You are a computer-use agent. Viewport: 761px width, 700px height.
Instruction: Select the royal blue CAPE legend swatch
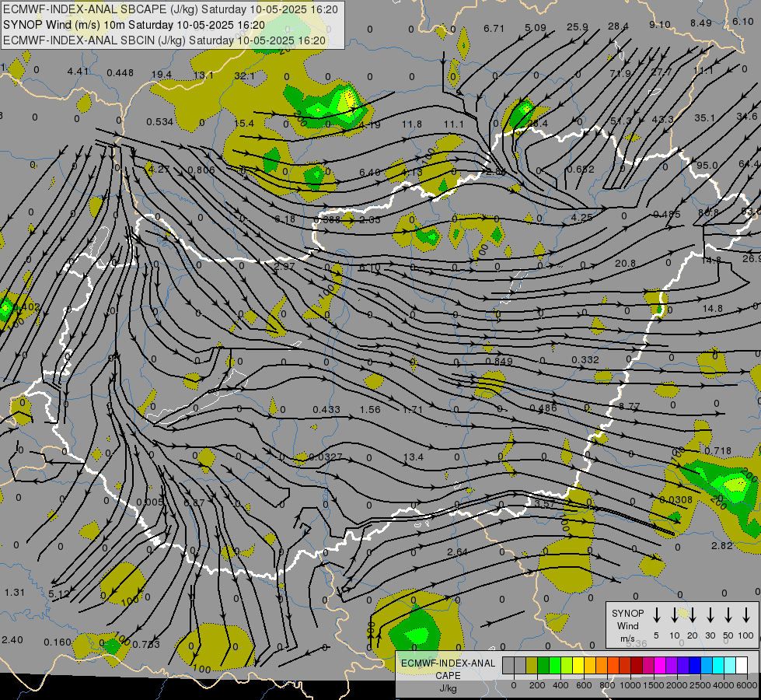[694, 665]
